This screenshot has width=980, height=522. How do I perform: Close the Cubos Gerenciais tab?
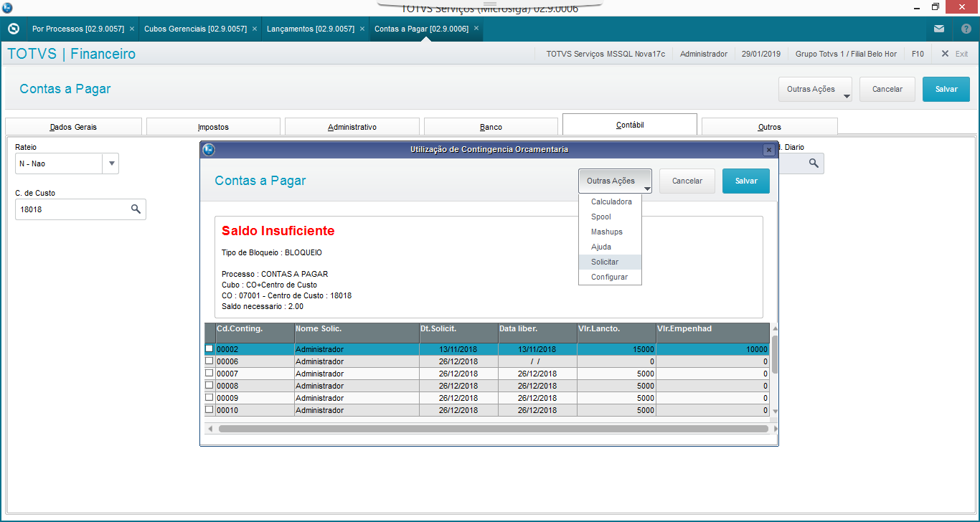point(255,29)
